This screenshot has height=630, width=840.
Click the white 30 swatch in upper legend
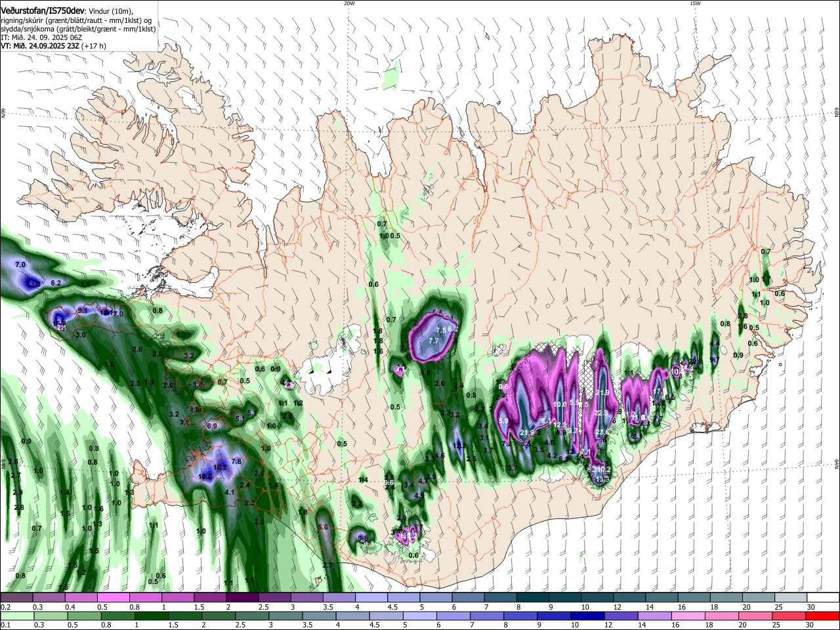[823, 598]
